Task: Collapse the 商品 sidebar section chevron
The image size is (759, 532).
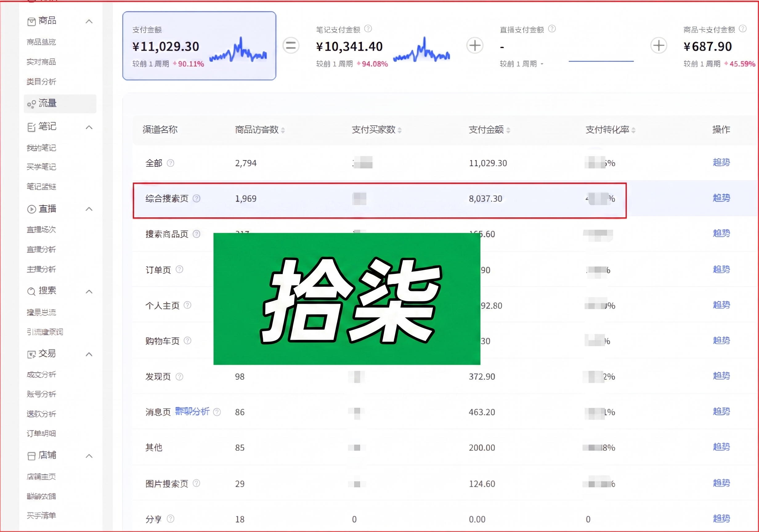Action: [x=89, y=22]
